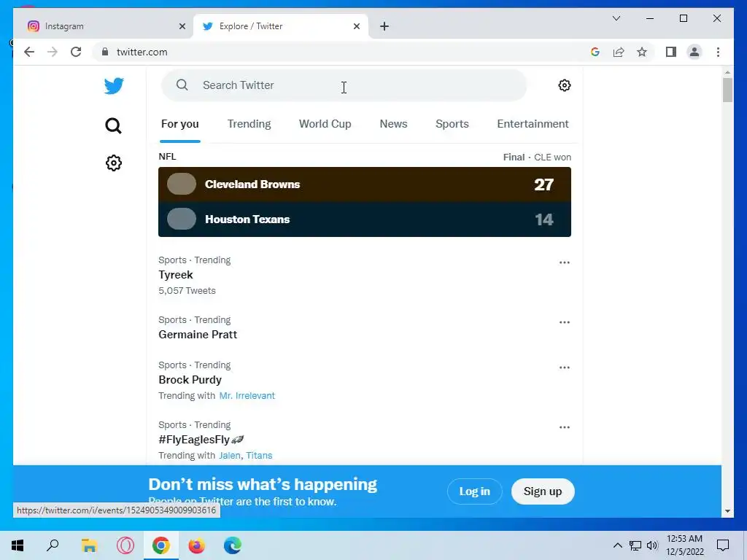Screen dimensions: 747x560
Task: Open the Jalen trending link
Action: pos(230,455)
